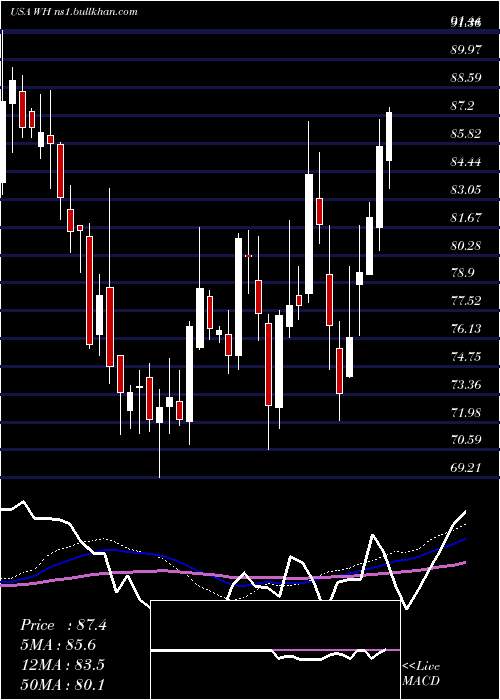Click the 77.52 price axis label
The height and width of the screenshot is (700, 500).
466,301
